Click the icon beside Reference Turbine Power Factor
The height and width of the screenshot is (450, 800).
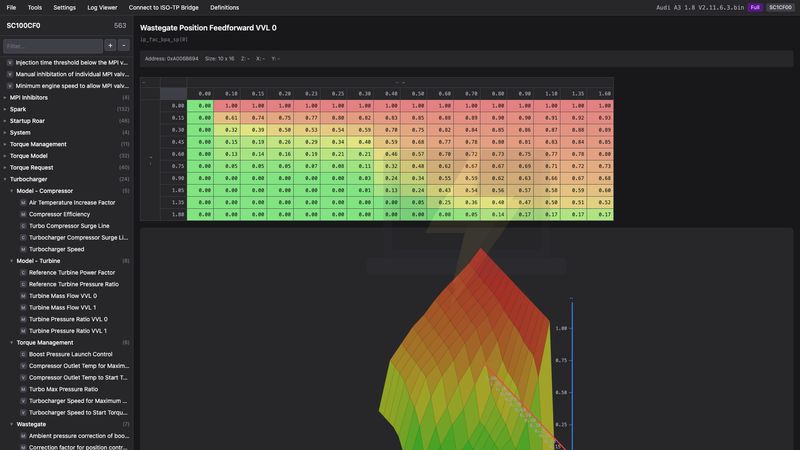(23, 272)
